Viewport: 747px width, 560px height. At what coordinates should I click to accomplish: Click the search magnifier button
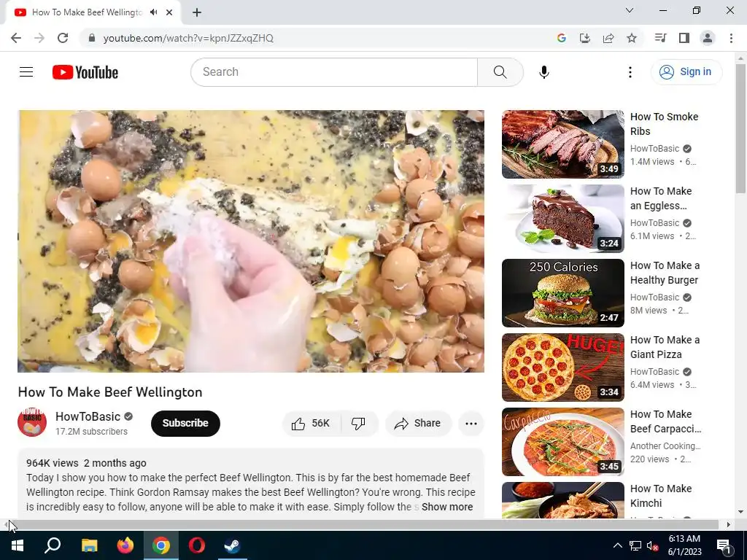500,72
